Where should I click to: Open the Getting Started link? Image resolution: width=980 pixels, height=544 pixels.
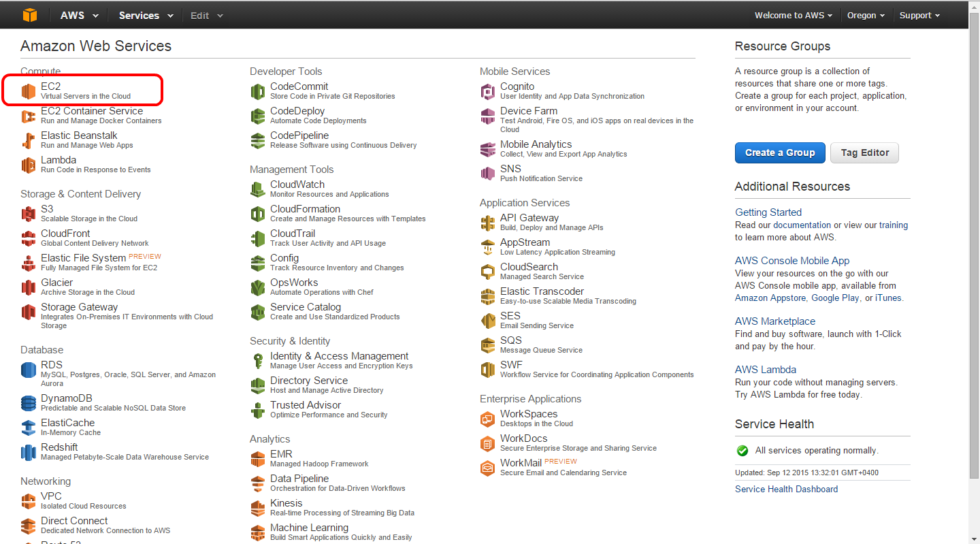pos(768,212)
